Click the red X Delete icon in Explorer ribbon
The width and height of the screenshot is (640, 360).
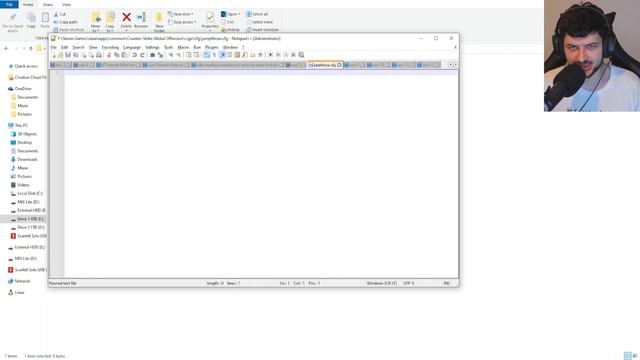click(127, 17)
